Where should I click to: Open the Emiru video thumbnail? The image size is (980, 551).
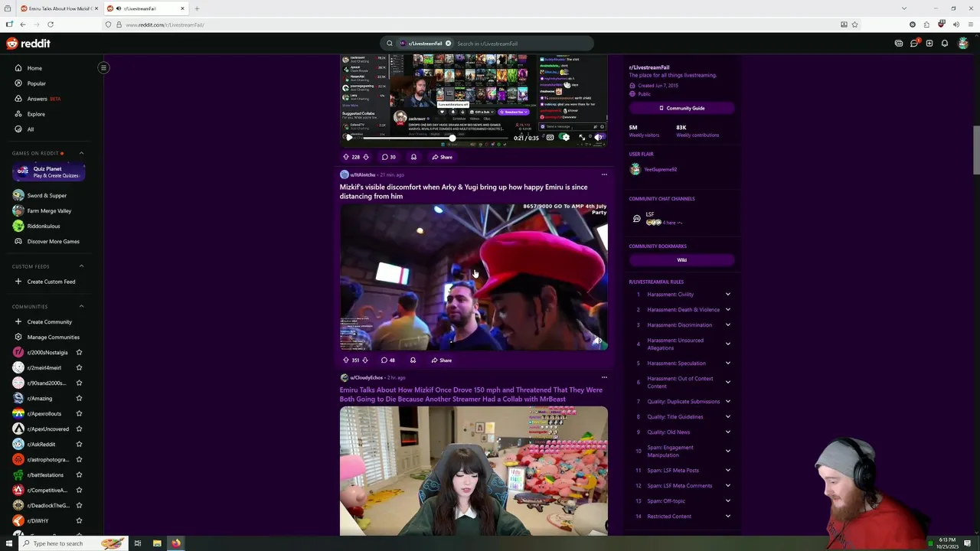tap(474, 471)
